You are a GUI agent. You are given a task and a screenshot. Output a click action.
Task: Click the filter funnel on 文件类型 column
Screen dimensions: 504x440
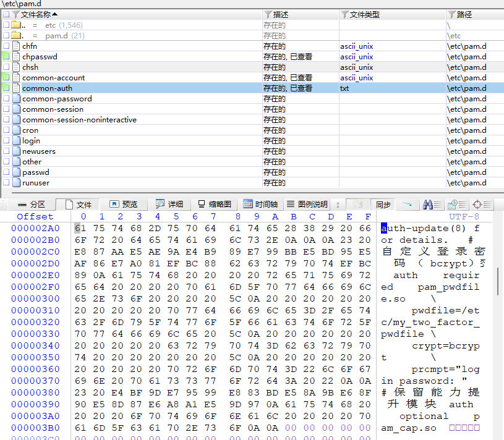[x=344, y=14]
